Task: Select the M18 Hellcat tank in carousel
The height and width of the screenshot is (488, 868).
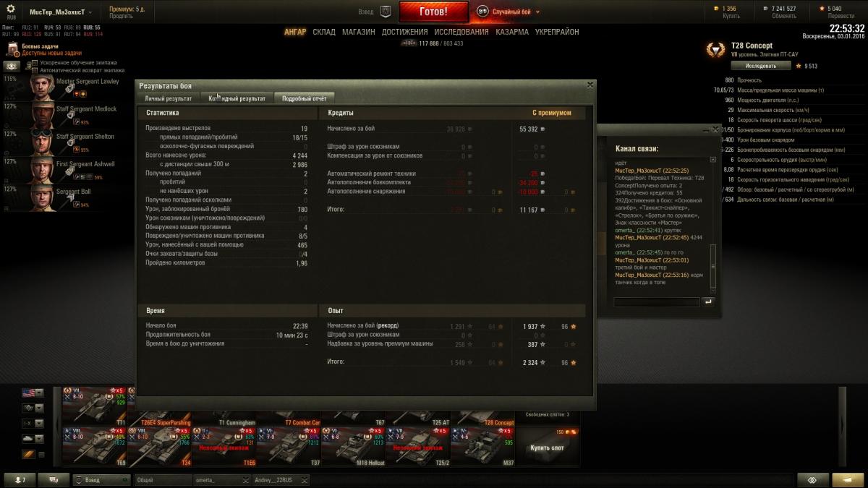Action: pos(353,446)
